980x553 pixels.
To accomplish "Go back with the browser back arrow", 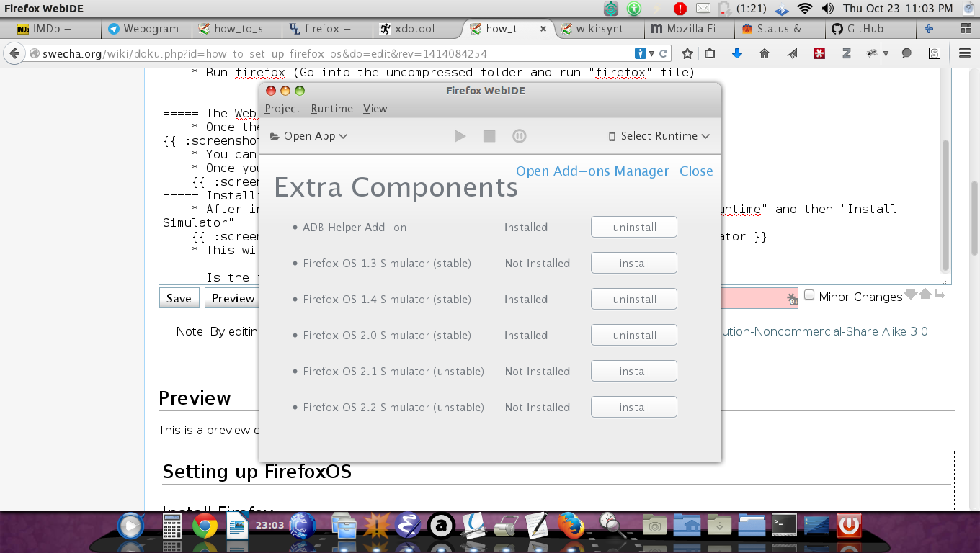I will [14, 53].
